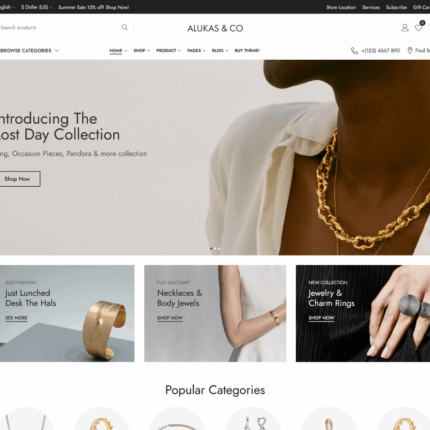
Task: Select the first slider dot indicator
Action: [x=211, y=248]
